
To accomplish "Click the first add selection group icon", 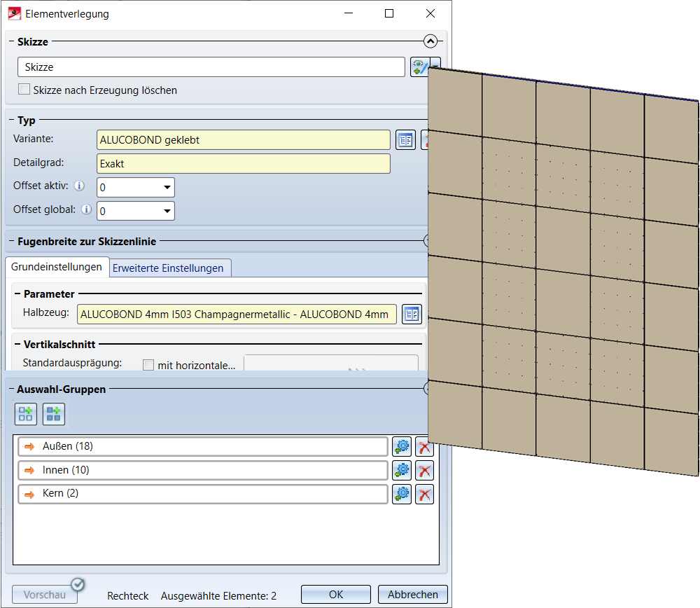I will (26, 414).
